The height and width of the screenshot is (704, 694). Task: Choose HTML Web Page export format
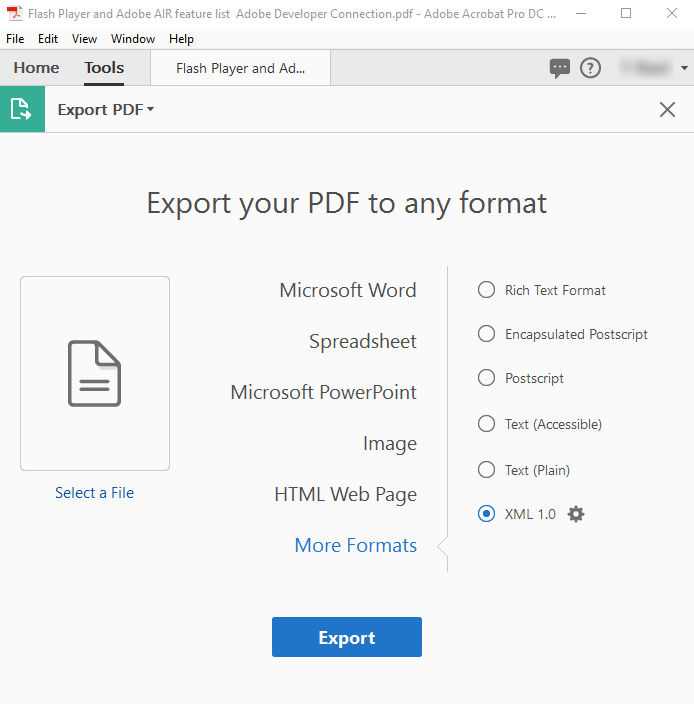pos(346,494)
